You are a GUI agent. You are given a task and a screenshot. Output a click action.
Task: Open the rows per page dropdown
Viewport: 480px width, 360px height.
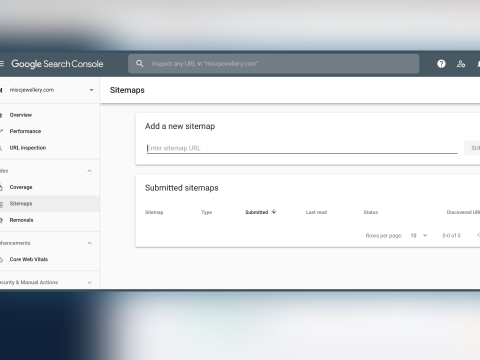pos(419,236)
